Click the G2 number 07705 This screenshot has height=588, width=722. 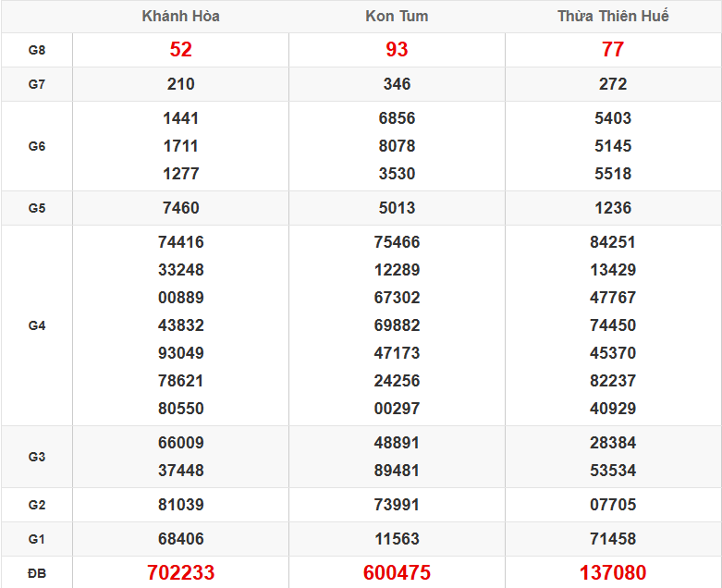click(x=613, y=505)
